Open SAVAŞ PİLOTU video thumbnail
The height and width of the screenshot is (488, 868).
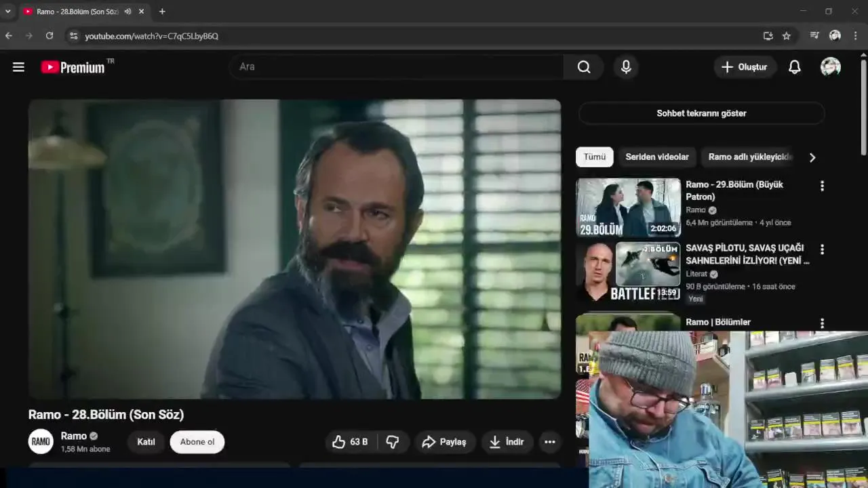click(628, 271)
